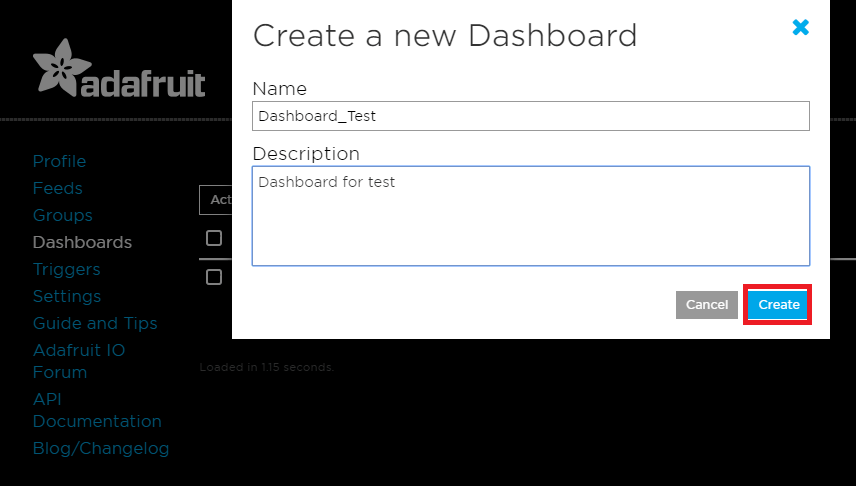Select Dashboards in the sidebar
This screenshot has height=486, width=856.
coord(82,242)
